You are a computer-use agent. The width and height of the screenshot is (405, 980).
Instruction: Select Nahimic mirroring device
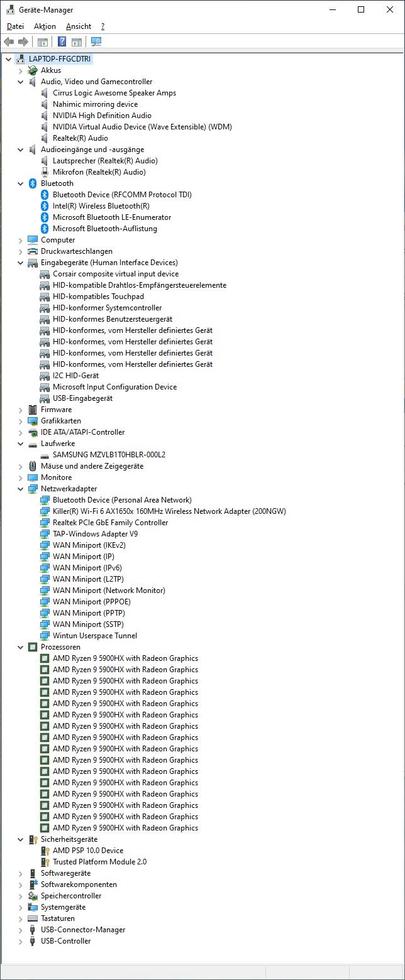[x=96, y=104]
